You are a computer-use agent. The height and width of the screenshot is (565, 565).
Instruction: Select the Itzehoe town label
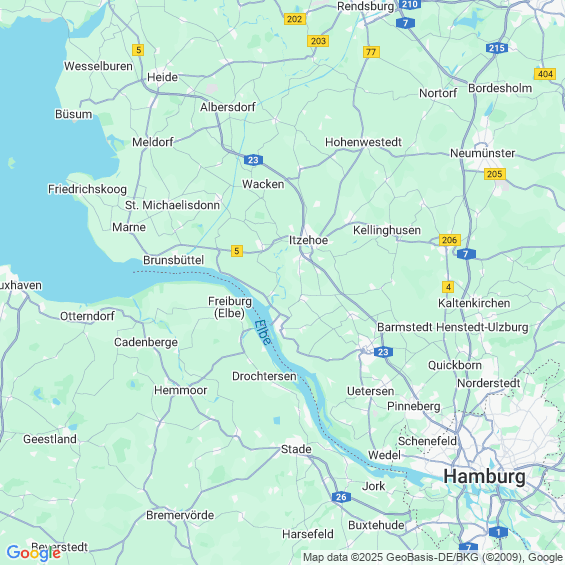coord(308,240)
